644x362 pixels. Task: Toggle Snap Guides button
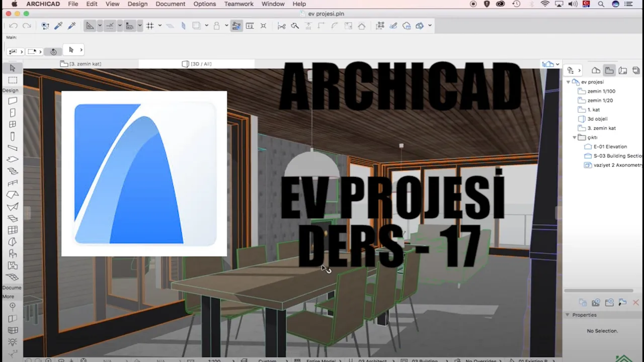tap(110, 26)
